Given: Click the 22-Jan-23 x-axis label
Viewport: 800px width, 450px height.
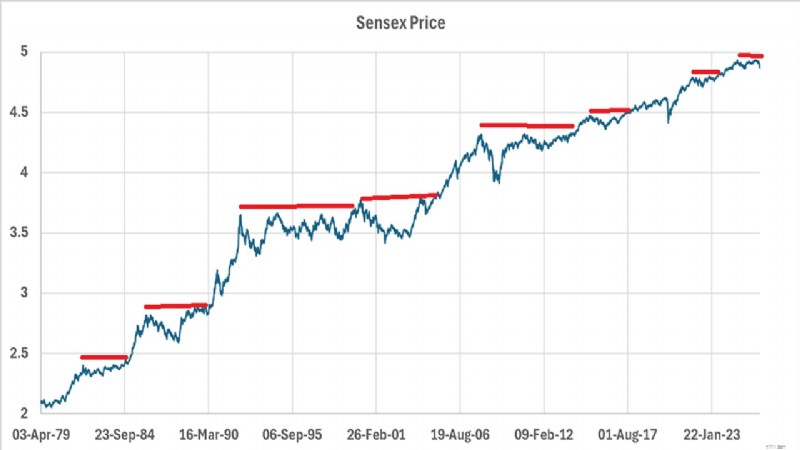Looking at the screenshot, I should coord(711,435).
